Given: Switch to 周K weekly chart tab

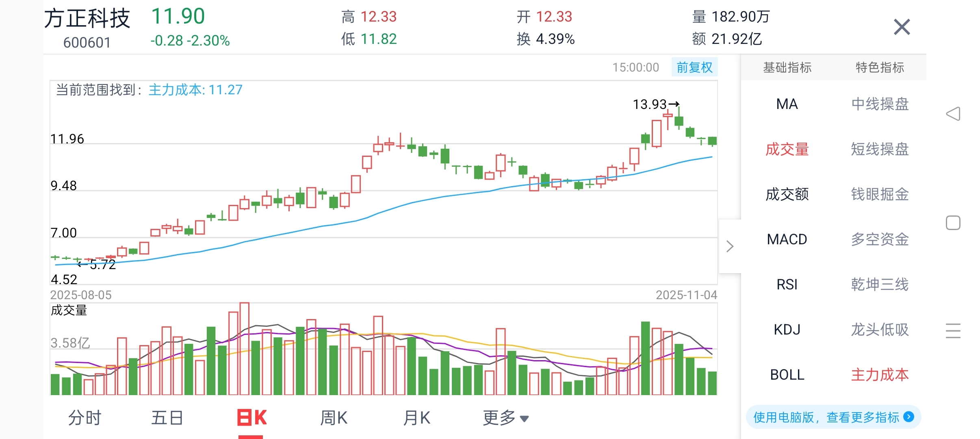Looking at the screenshot, I should [334, 418].
